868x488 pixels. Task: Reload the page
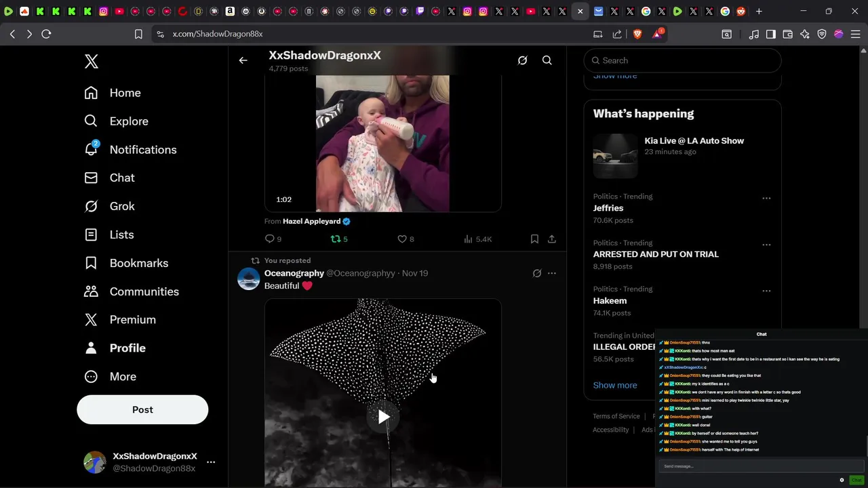click(x=46, y=34)
